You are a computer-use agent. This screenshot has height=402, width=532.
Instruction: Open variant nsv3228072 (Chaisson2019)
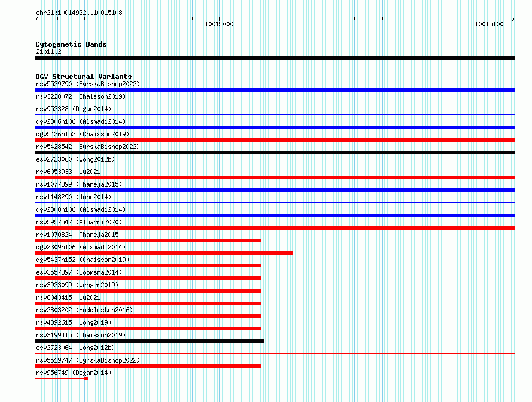(x=81, y=96)
